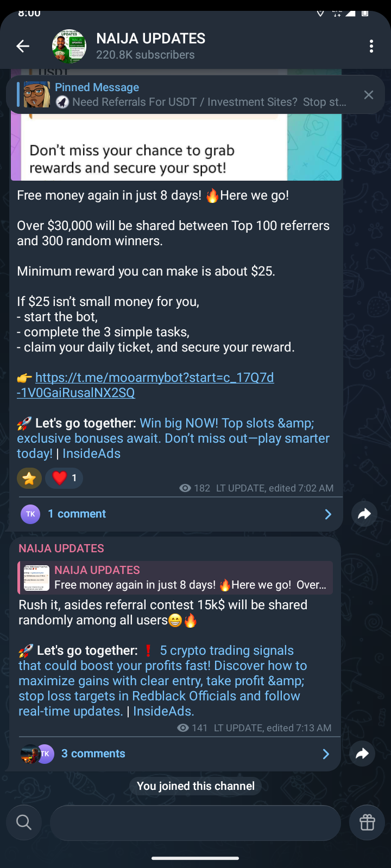Open the 'Win big NOW' sponsored link

[x=173, y=438]
